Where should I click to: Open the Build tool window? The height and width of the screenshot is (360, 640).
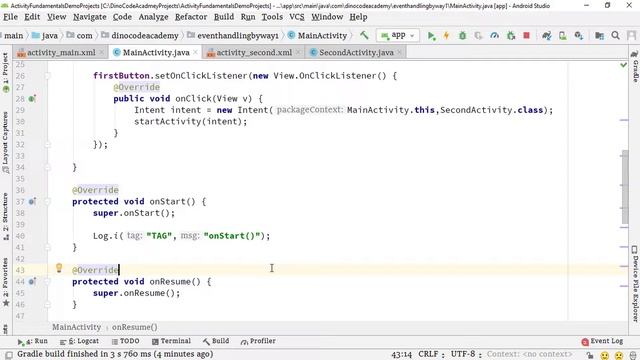(216, 341)
